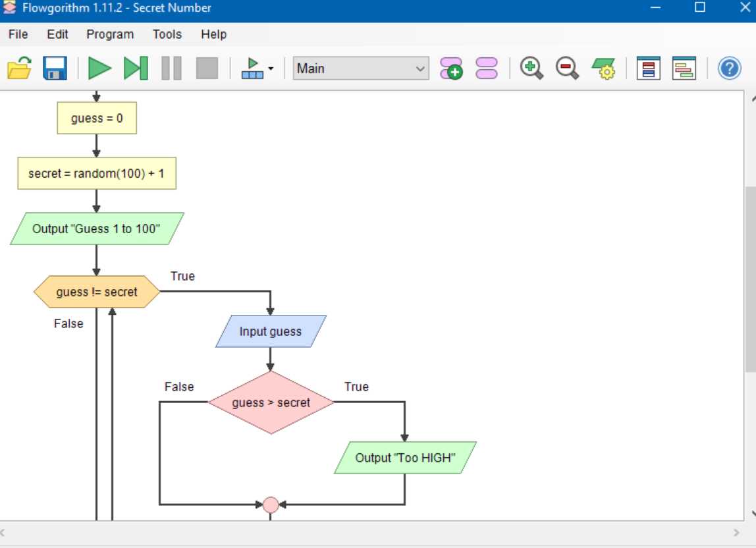Zoom out of the flowchart

point(567,68)
